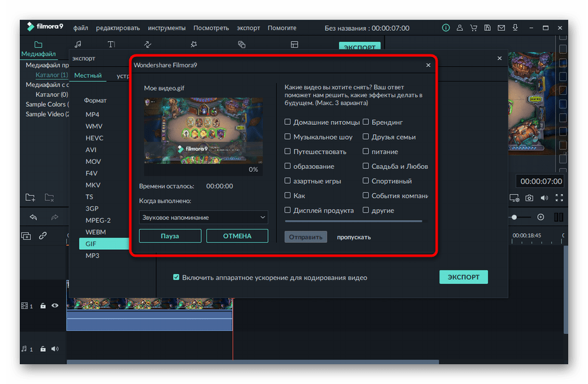Tick the Брендинг checkbox
This screenshot has width=588, height=384.
(x=366, y=122)
